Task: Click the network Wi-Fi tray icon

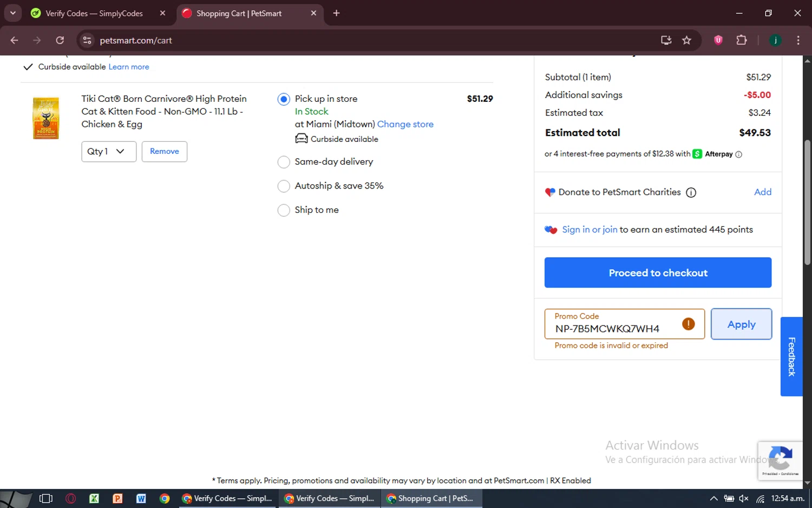Action: pyautogui.click(x=761, y=498)
